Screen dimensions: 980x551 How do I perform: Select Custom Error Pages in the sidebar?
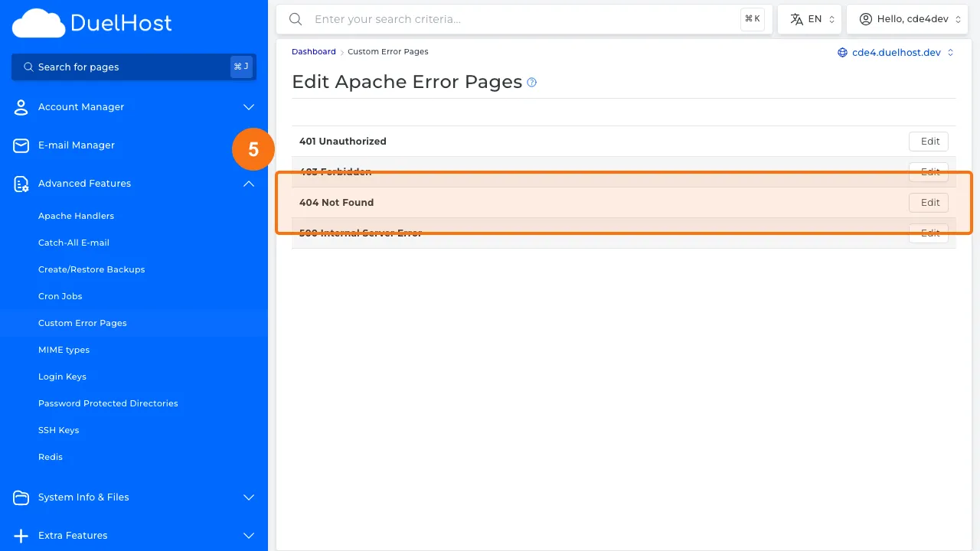tap(82, 322)
